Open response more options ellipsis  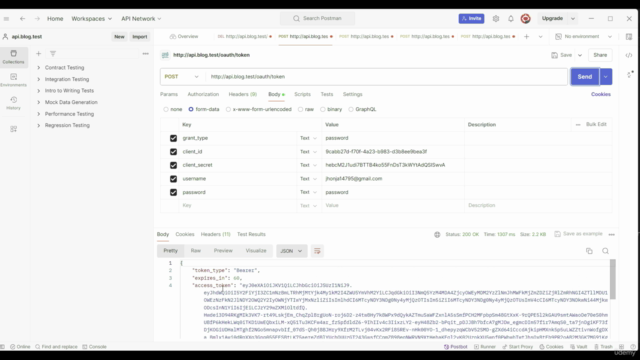pos(611,235)
